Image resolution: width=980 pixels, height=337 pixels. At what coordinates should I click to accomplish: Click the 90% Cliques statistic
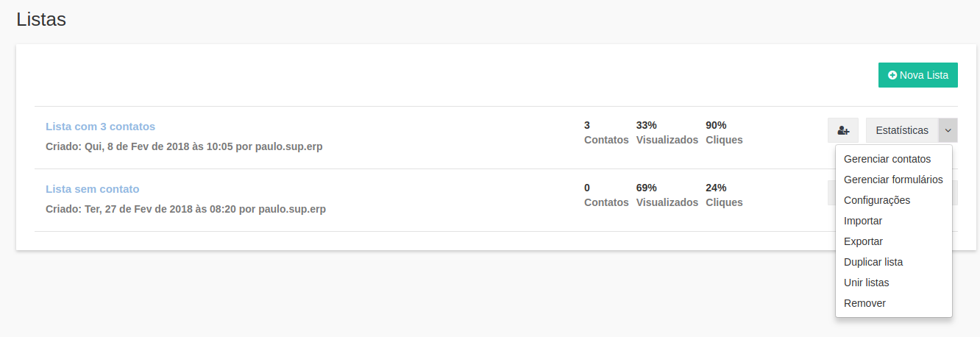[724, 132]
